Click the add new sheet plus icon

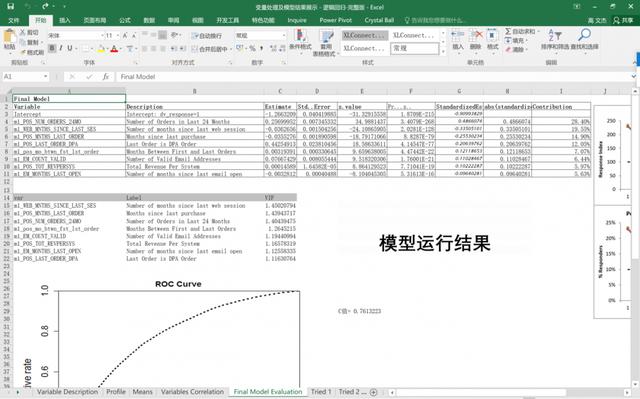(x=373, y=392)
